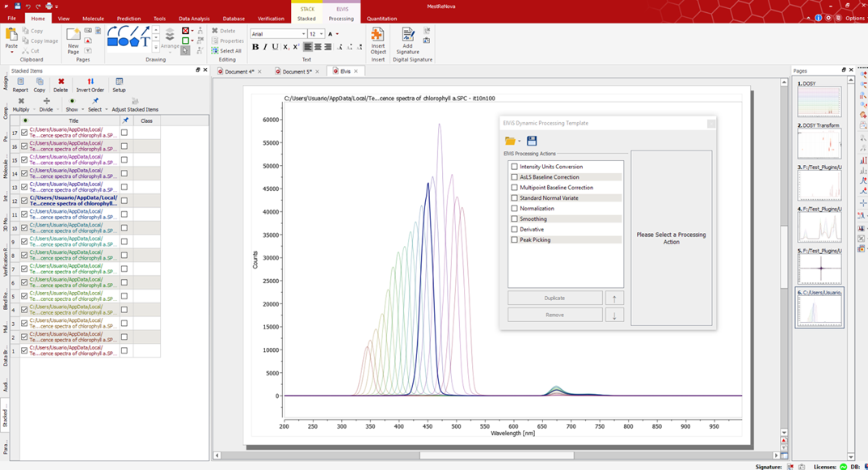The width and height of the screenshot is (868, 470).
Task: Switch to the Data Analysis ribbon tab
Action: pos(194,19)
